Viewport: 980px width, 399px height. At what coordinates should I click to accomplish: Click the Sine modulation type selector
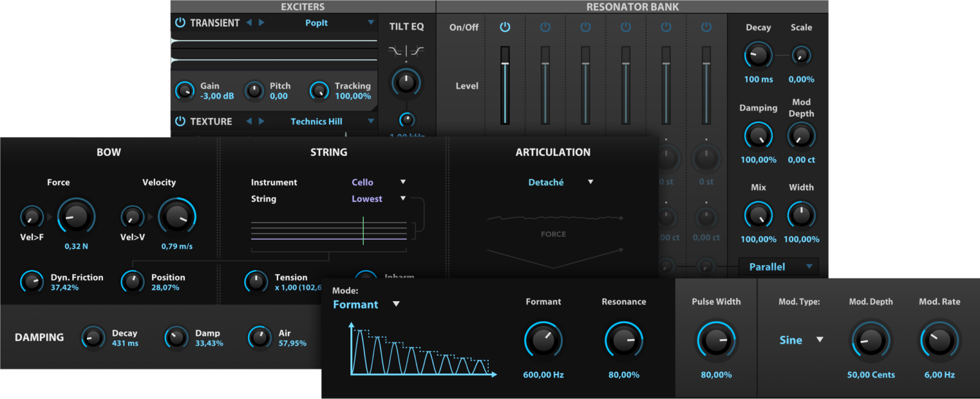tap(801, 340)
